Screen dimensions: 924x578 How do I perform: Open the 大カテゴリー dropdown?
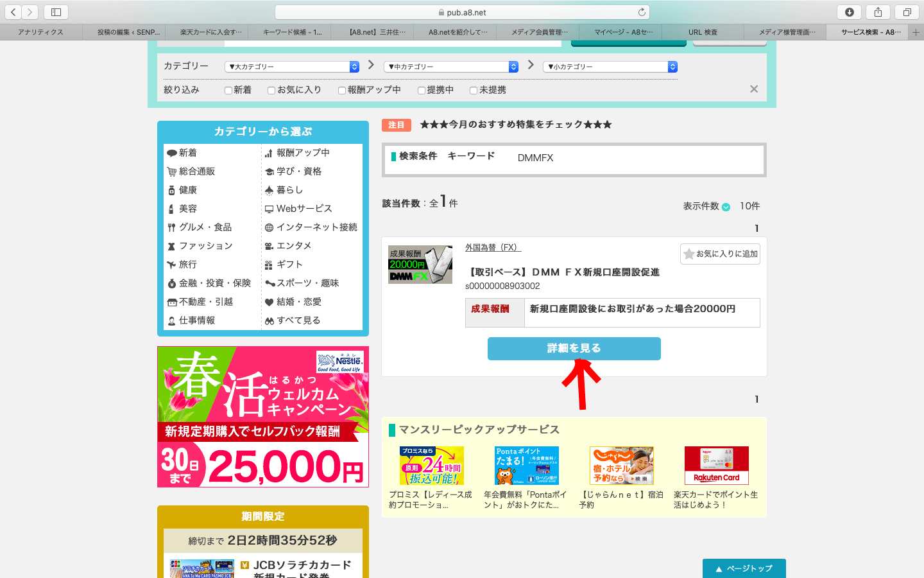coord(292,67)
